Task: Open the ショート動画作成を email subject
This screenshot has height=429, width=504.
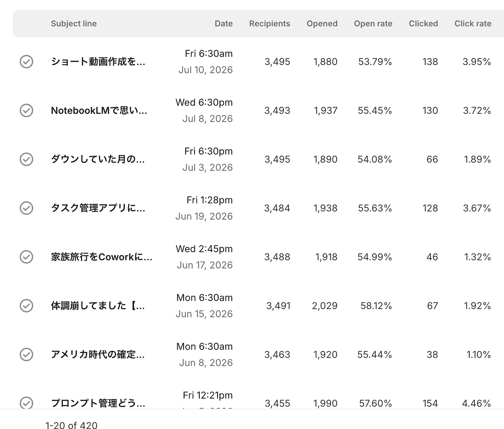Action: pyautogui.click(x=98, y=62)
